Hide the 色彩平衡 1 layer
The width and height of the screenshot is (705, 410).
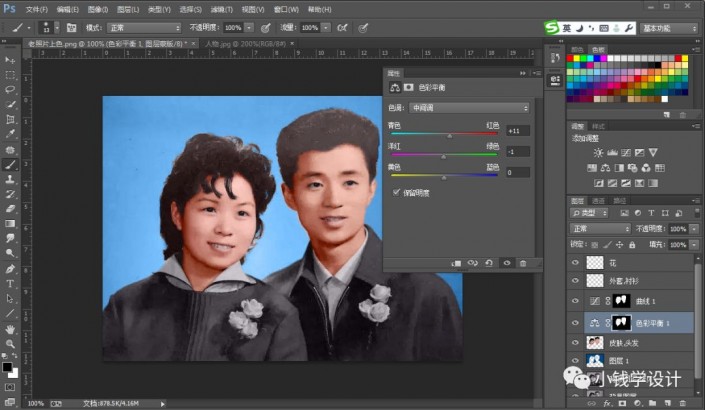coord(575,323)
